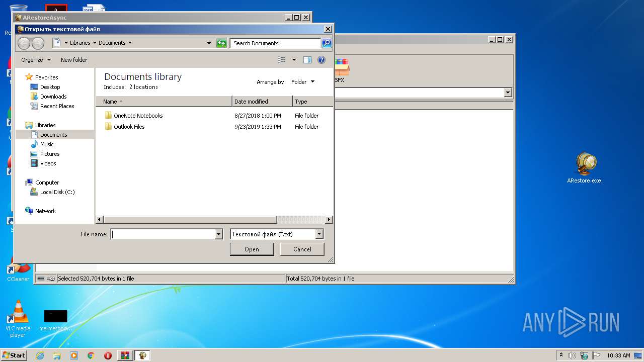The image size is (644, 362).
Task: Click Documents in address breadcrumb
Action: point(112,43)
